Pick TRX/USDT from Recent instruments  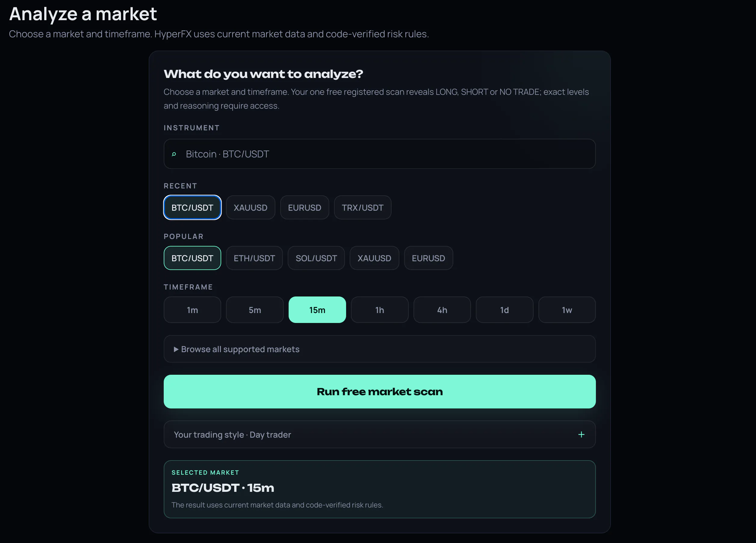pos(362,207)
